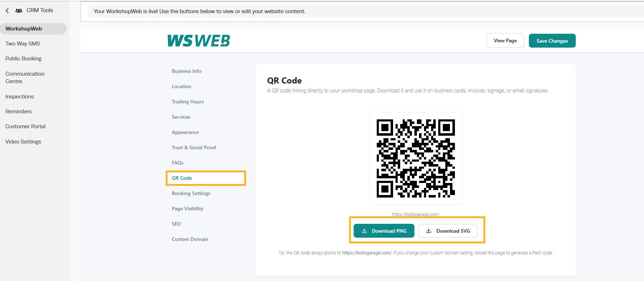Click the download icon in Download PNG

click(x=364, y=231)
